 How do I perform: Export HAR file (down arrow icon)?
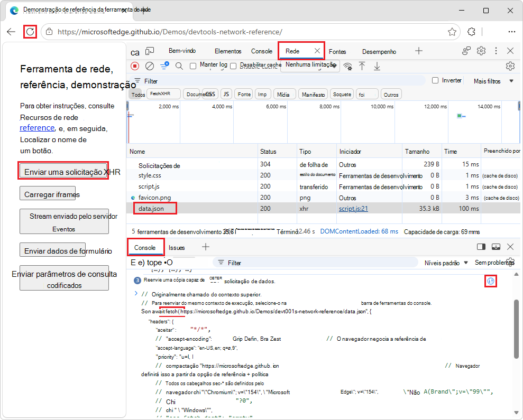coord(377,66)
